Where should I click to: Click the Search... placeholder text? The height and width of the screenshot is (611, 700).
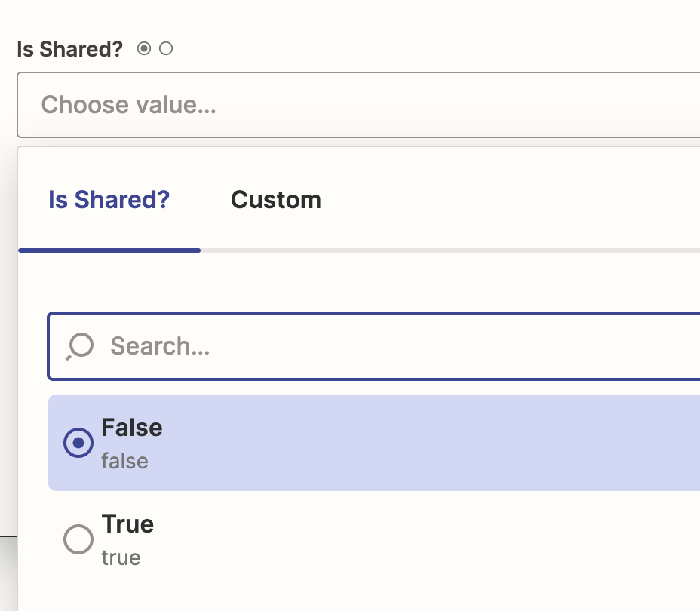[160, 346]
